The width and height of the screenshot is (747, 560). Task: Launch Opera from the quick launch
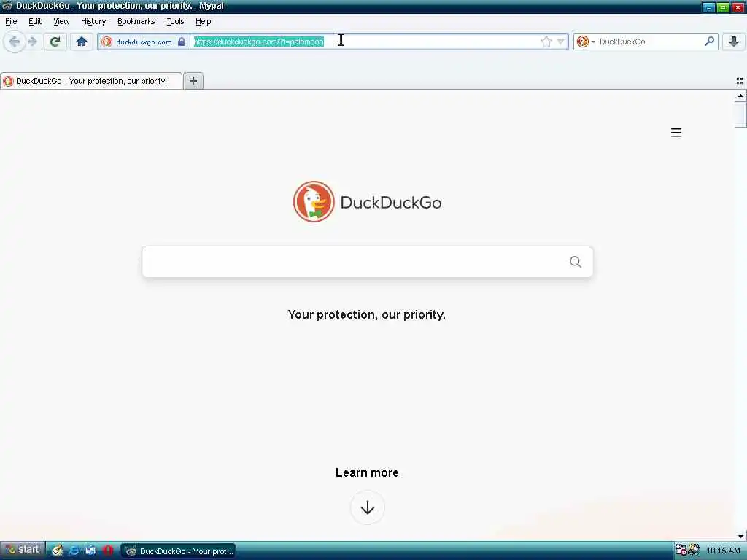(108, 551)
